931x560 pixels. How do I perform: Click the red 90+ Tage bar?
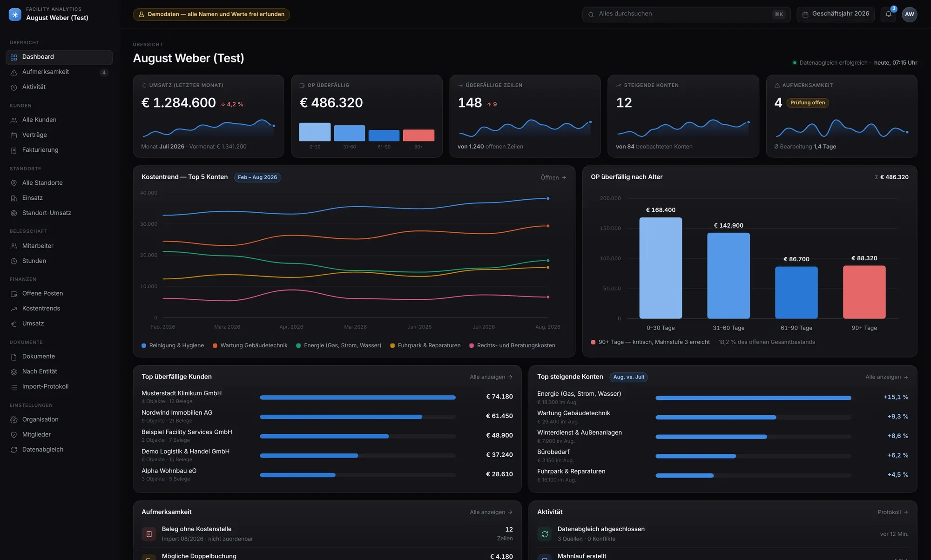pos(864,292)
